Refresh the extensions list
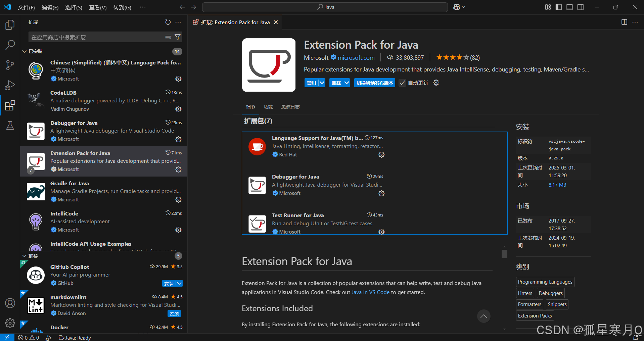Viewport: 644px width, 341px height. [x=168, y=22]
